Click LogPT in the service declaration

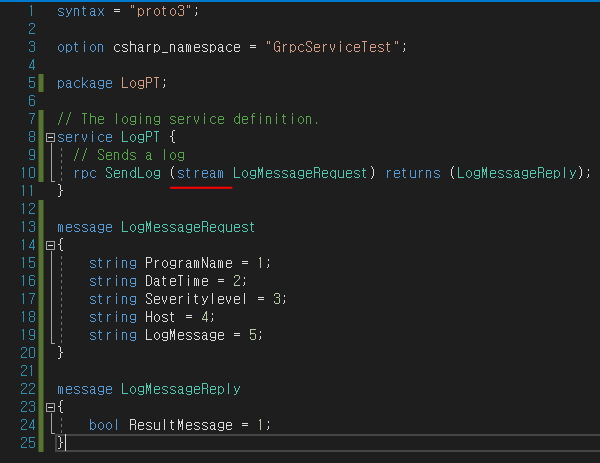(140, 137)
